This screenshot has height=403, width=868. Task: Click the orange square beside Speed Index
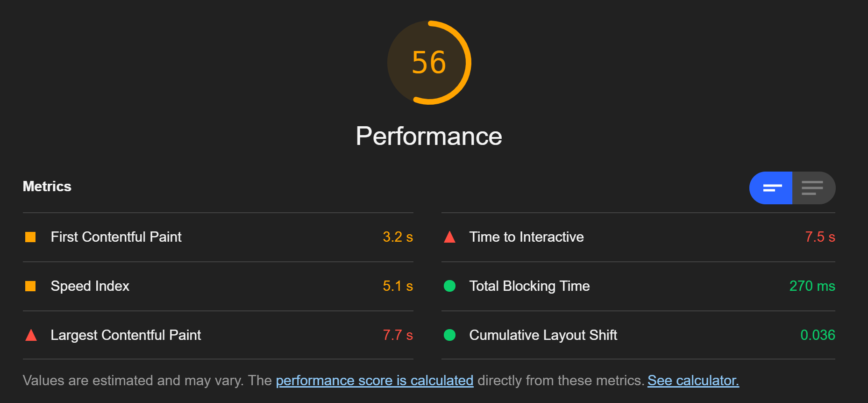30,286
